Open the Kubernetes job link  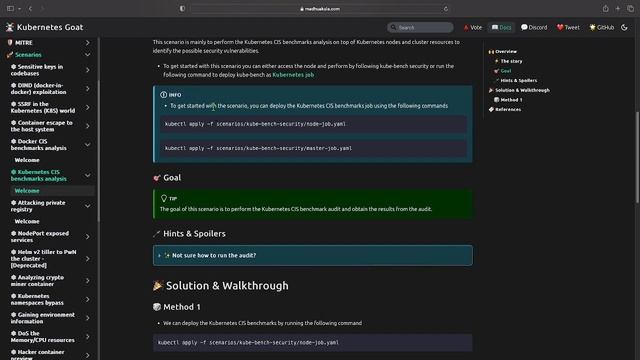pyautogui.click(x=293, y=75)
